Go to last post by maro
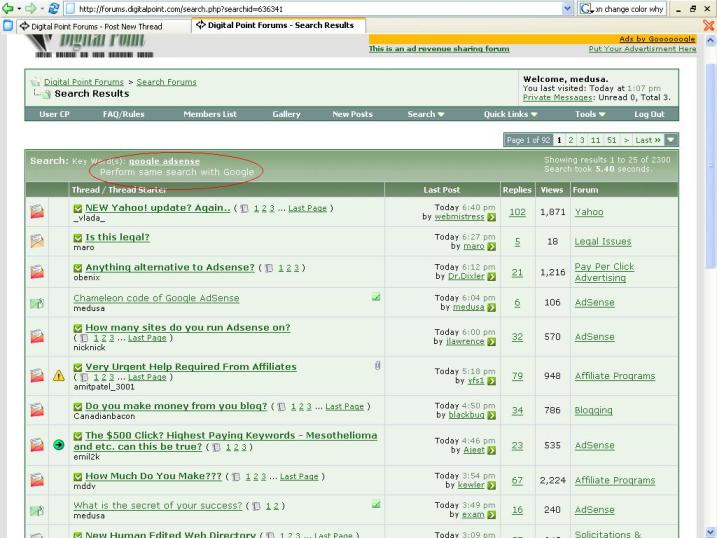717x538 pixels. [492, 247]
